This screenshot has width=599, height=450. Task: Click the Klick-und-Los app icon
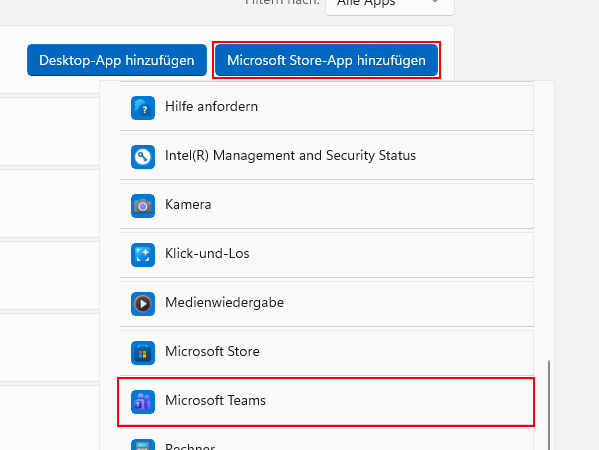click(x=143, y=255)
